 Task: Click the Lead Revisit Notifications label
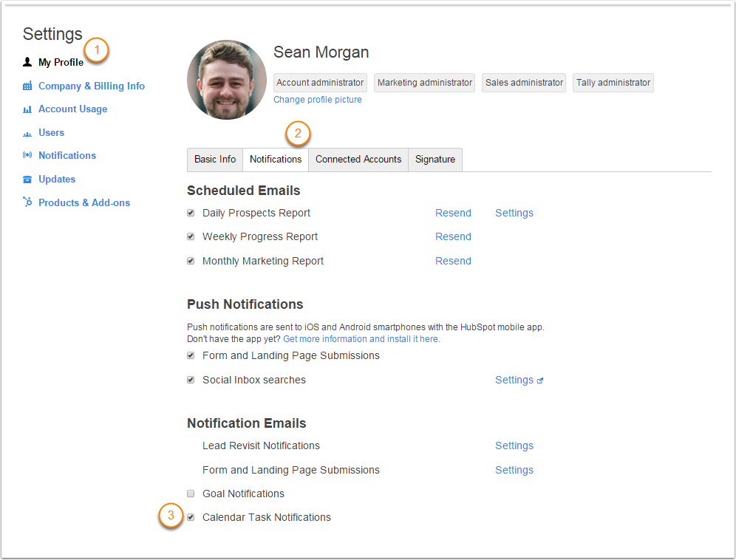pos(261,445)
